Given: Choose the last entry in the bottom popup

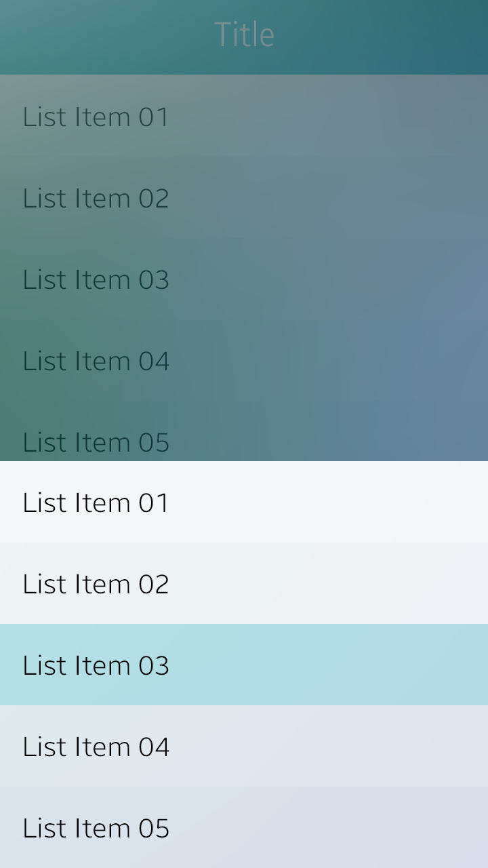Looking at the screenshot, I should click(x=244, y=827).
